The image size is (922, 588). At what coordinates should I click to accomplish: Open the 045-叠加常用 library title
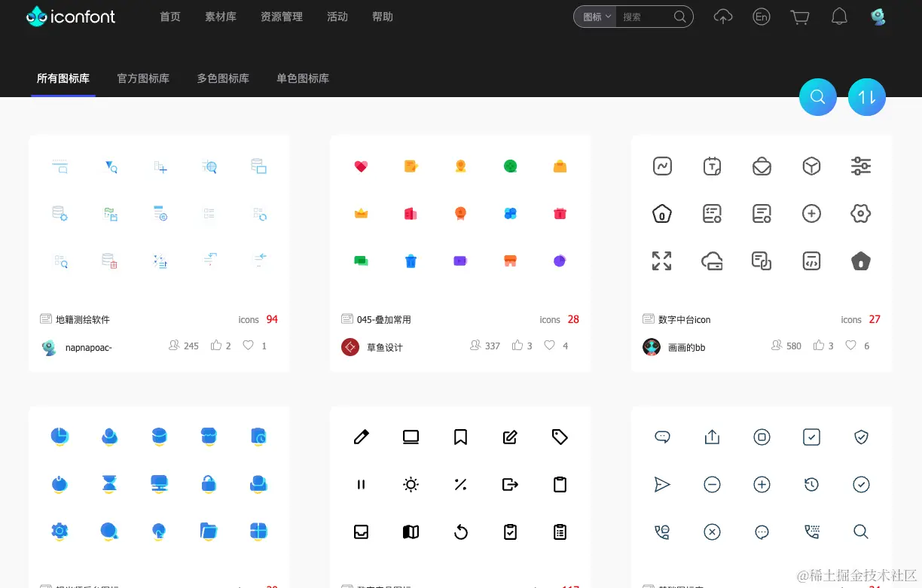tap(384, 320)
